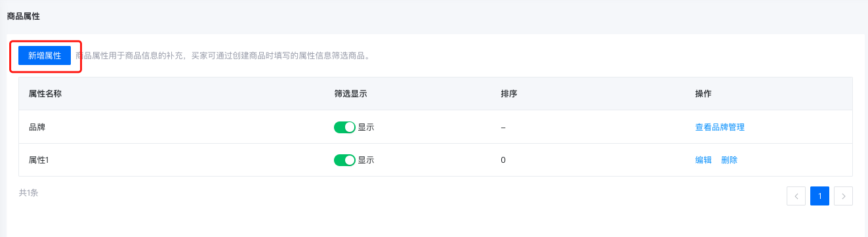Click the 排序 column header
Image resolution: width=868 pixels, height=237 pixels.
pos(509,94)
